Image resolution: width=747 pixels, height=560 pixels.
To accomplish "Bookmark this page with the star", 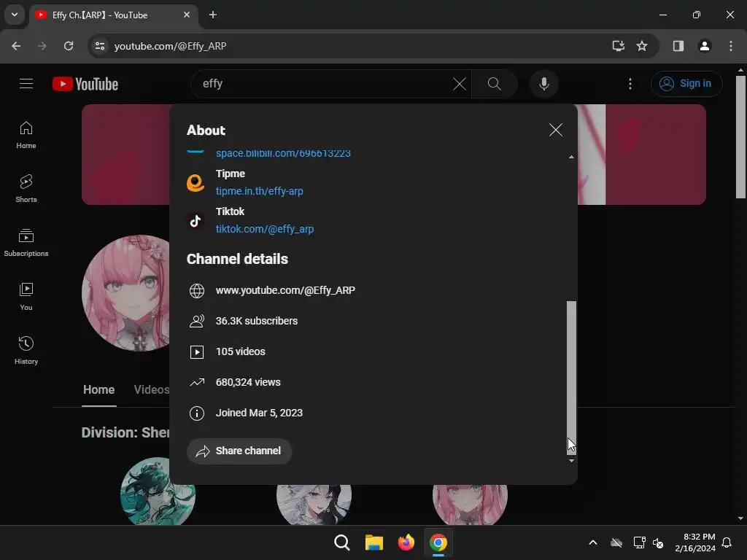I will (642, 46).
